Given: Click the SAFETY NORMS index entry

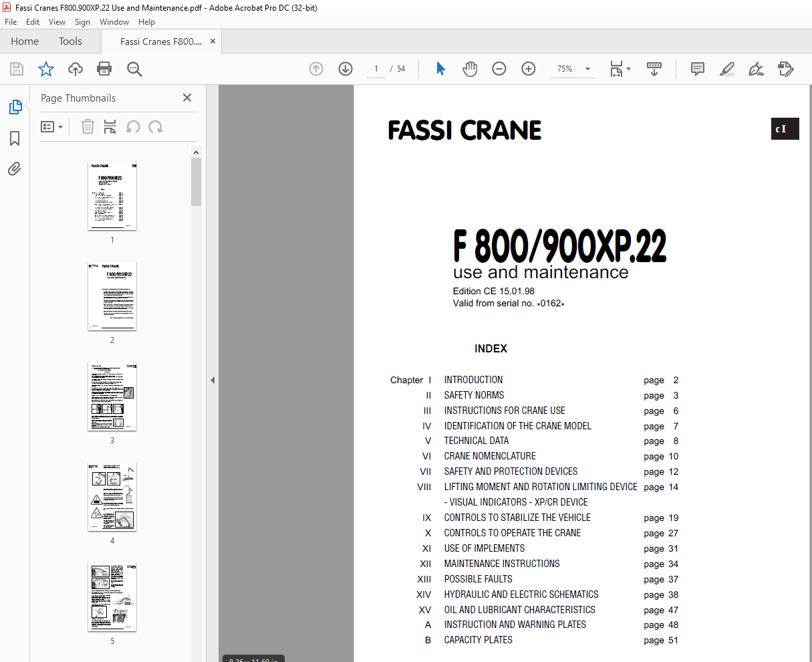Looking at the screenshot, I should click(474, 395).
